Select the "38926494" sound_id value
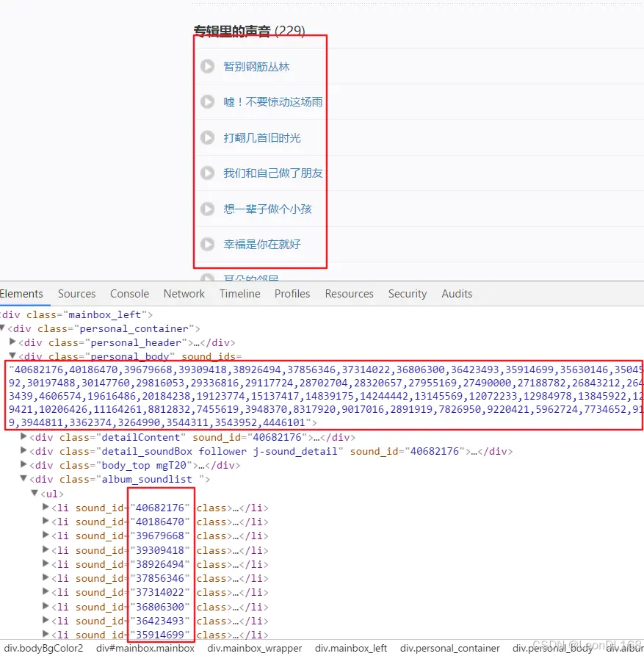 (x=160, y=564)
